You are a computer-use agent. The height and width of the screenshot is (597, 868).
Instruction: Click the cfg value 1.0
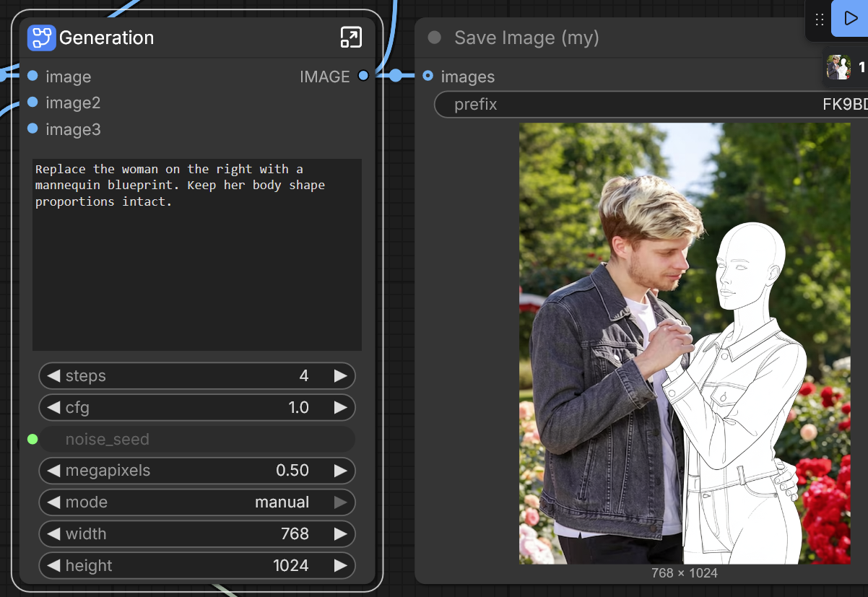[299, 408]
